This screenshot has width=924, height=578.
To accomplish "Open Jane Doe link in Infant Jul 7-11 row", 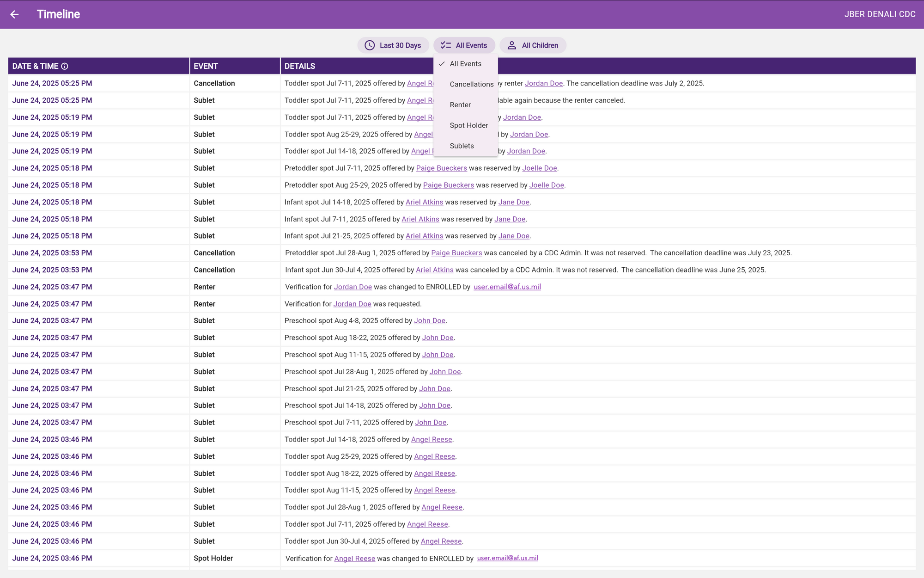I will click(510, 219).
